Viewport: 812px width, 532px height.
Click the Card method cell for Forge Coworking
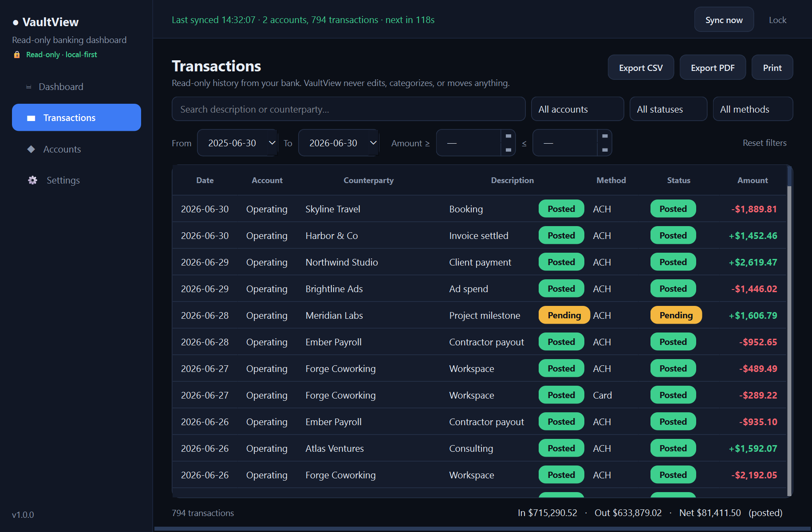point(602,395)
